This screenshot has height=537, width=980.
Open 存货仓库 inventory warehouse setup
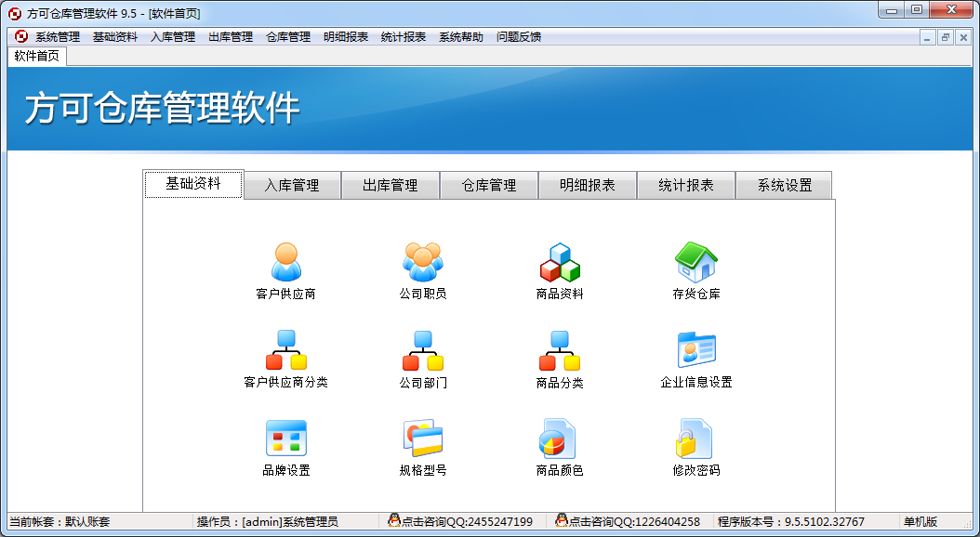click(x=697, y=267)
